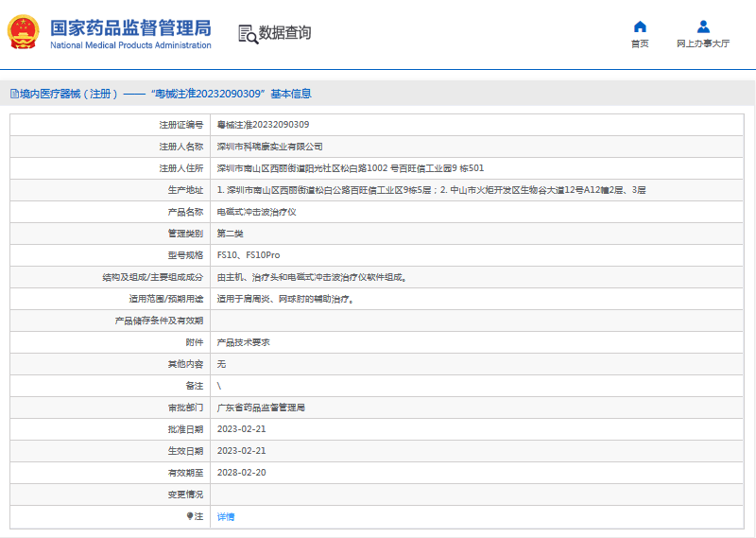Screen dimensions: 756x538
Task: Open the 网上办事大厅 user icon
Action: tap(703, 26)
